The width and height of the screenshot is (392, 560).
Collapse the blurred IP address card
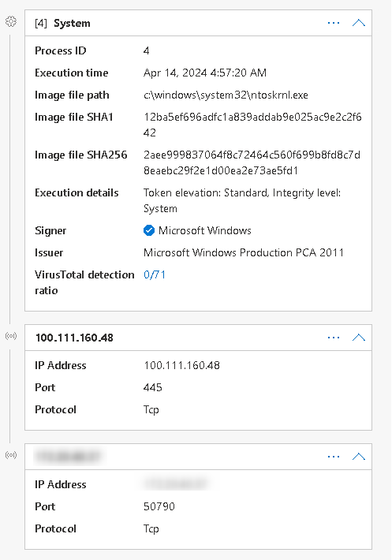pyautogui.click(x=358, y=457)
